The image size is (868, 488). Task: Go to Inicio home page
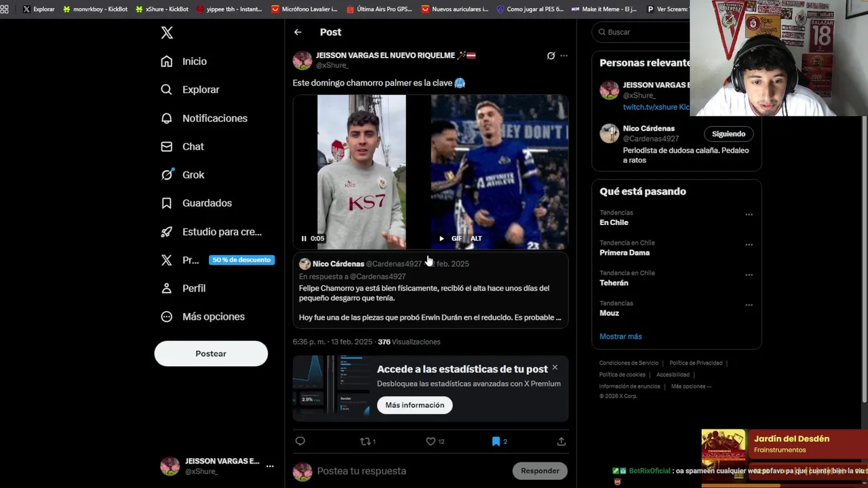(x=184, y=61)
